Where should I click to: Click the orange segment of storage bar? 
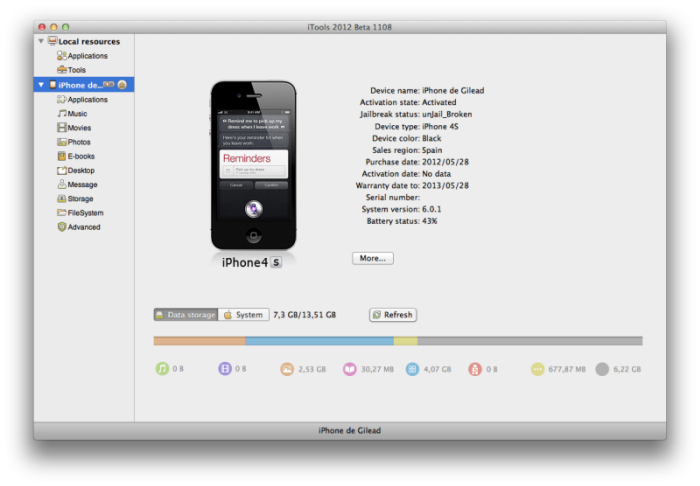click(200, 341)
